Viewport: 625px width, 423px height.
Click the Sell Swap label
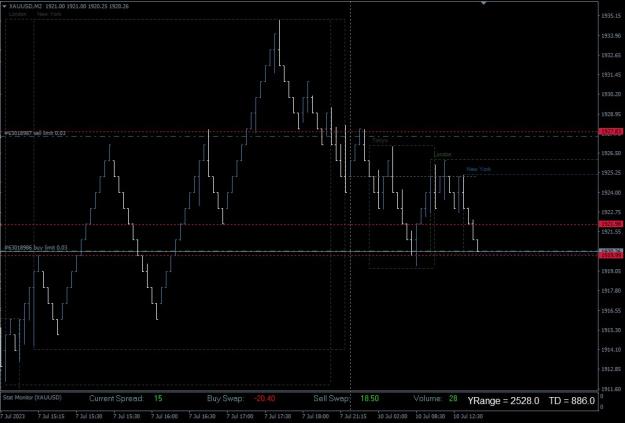(x=331, y=398)
